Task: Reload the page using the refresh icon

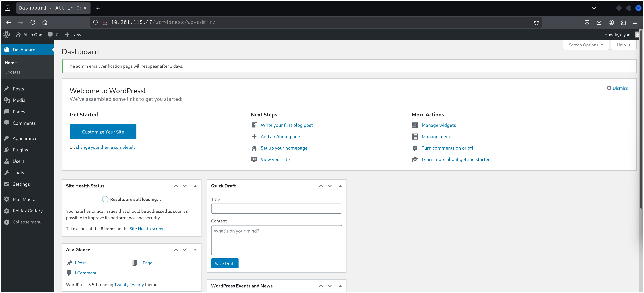Action: click(33, 22)
